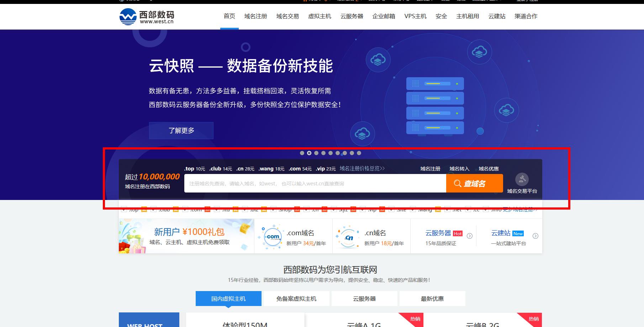Click the orange 查域名 search button
The image size is (644, 327).
click(x=474, y=183)
